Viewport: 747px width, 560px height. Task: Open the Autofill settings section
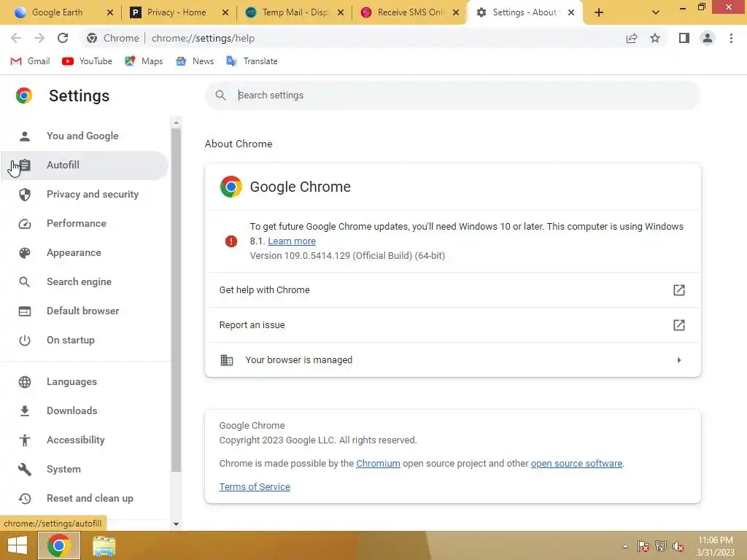(85, 165)
